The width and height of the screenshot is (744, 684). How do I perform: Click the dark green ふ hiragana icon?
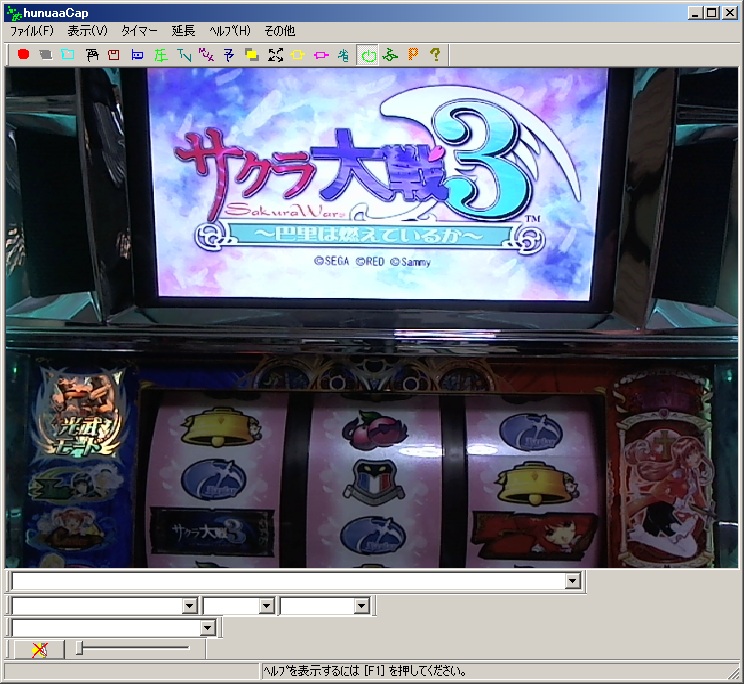(x=390, y=55)
